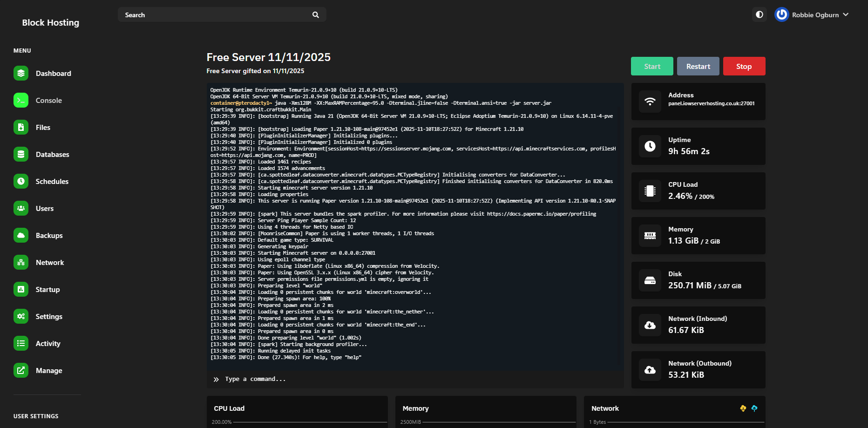
Task: Navigate to Schedules
Action: pyautogui.click(x=52, y=182)
